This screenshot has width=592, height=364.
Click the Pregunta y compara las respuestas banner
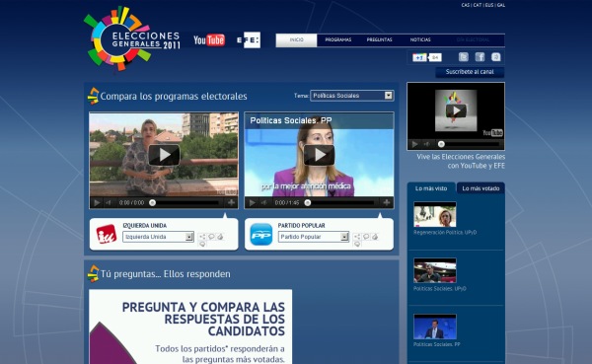[190, 327]
